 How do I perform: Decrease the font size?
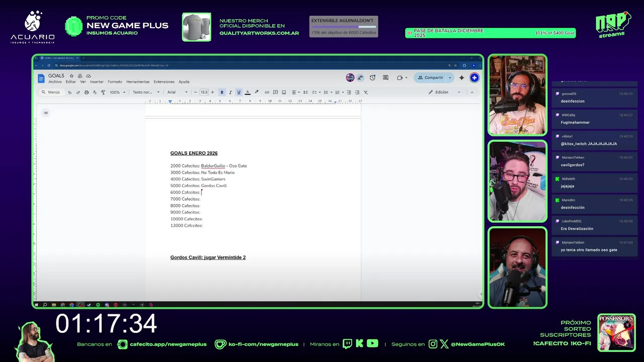(196, 93)
